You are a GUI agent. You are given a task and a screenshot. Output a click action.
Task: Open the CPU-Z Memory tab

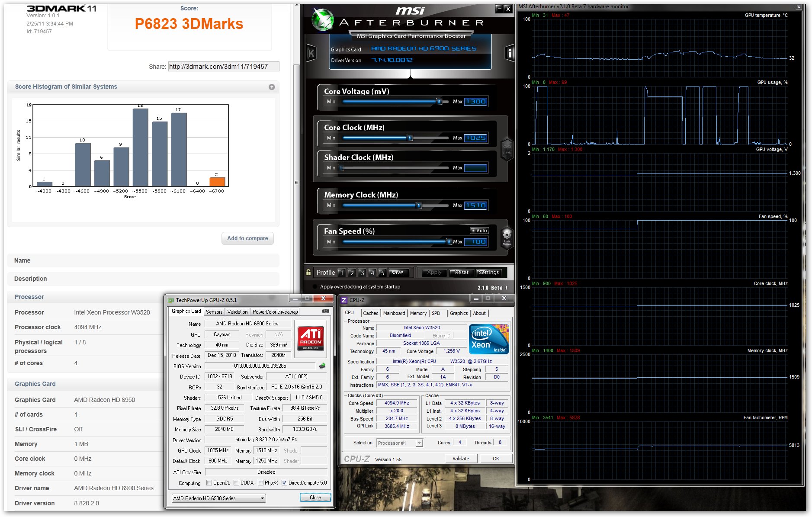[x=418, y=313]
